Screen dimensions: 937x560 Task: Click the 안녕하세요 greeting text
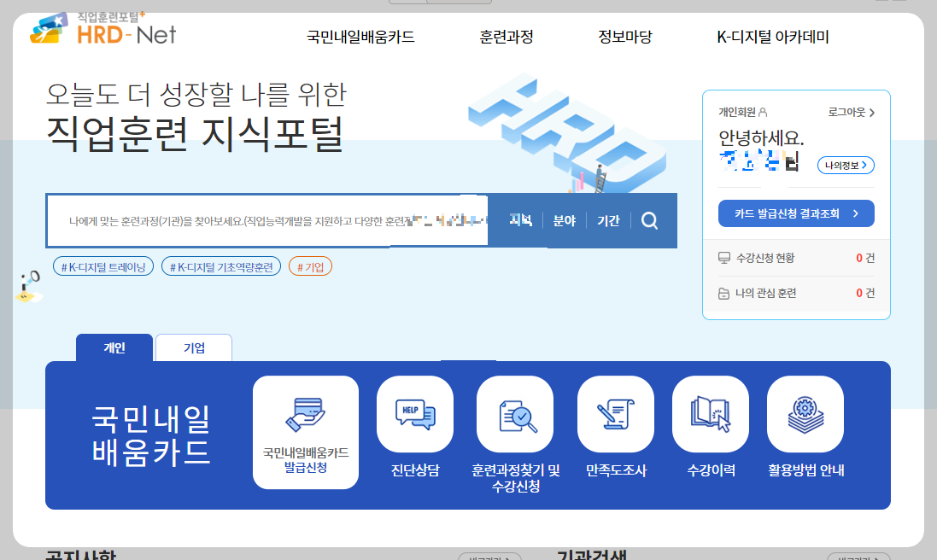point(761,138)
